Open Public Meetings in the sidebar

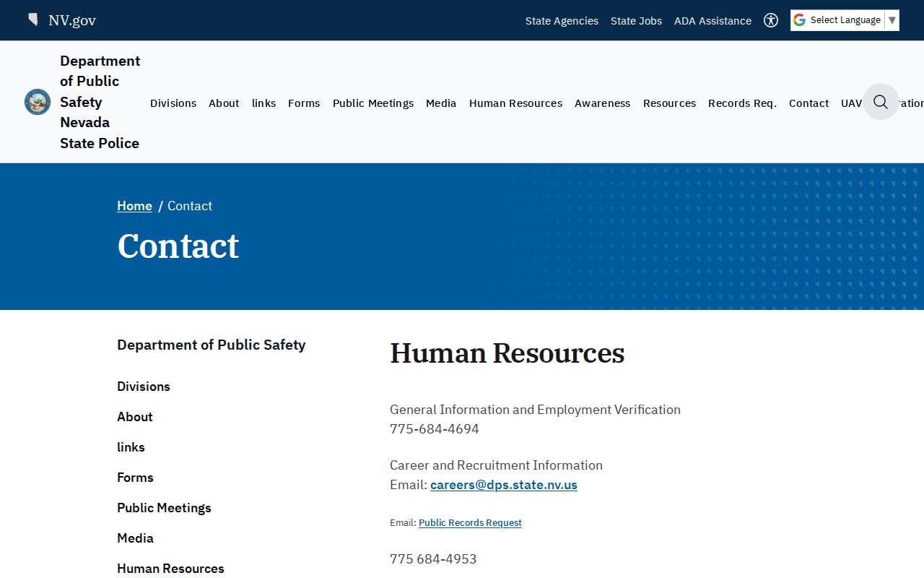(x=164, y=508)
